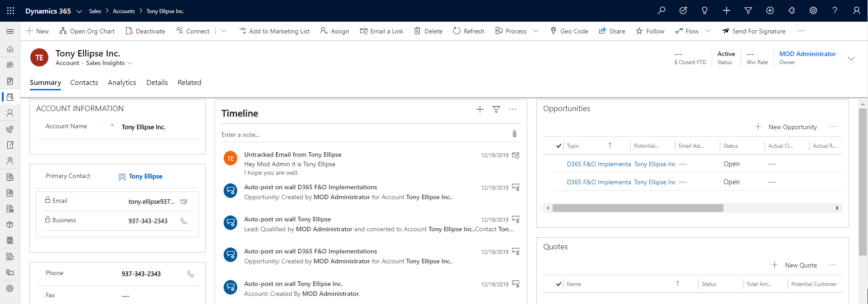Click the Potential Customer column header in Quotes
The image size is (868, 304).
click(814, 284)
